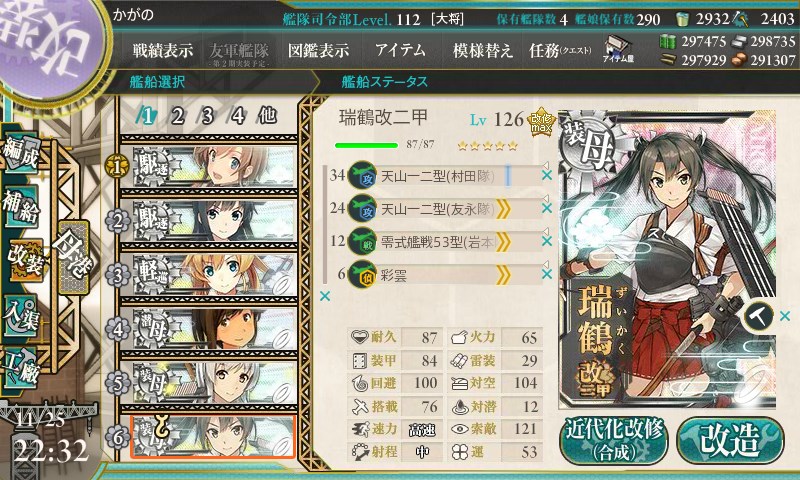Open the 戦績表示 menu item
Viewport: 800px width, 480px height.
(163, 50)
